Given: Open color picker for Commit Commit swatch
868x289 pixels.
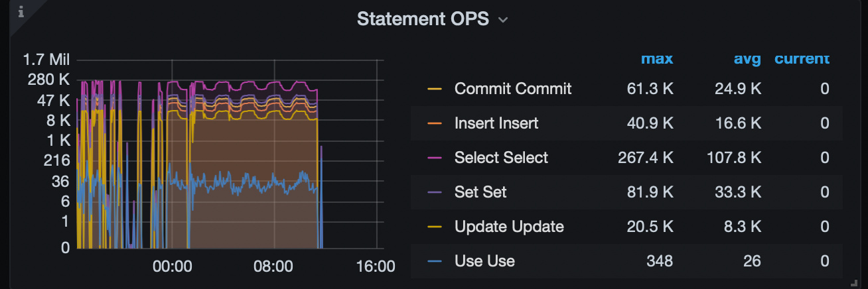Looking at the screenshot, I should coord(435,89).
